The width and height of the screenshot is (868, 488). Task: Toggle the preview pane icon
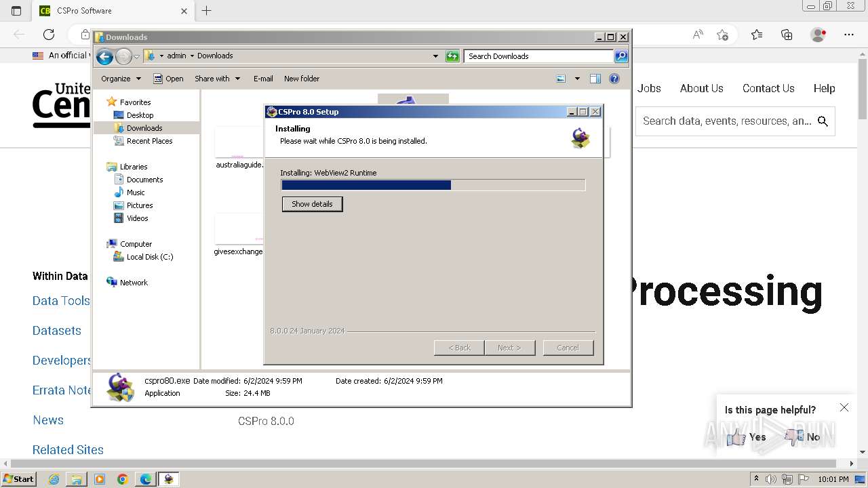(595, 79)
